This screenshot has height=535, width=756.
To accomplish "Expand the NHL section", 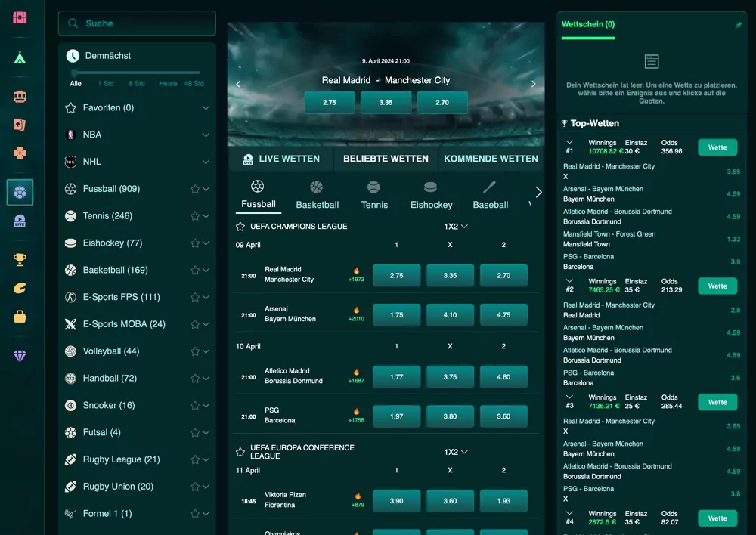I will (x=206, y=162).
